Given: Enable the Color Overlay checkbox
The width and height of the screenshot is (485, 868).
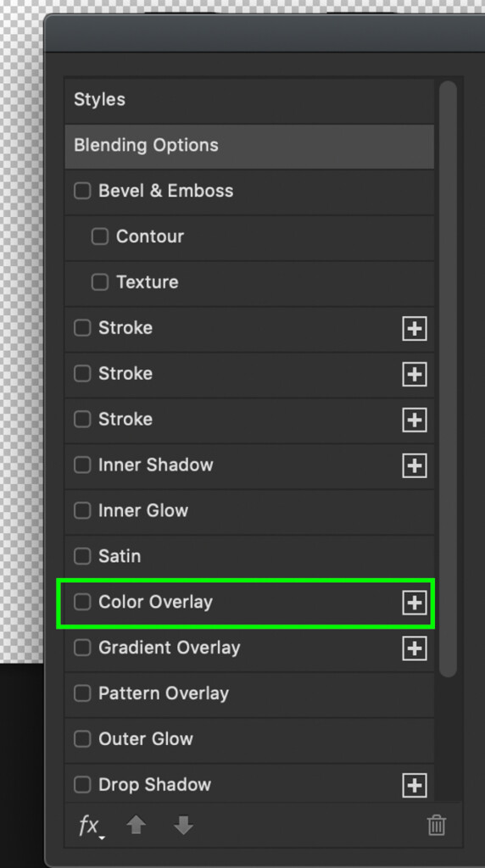Looking at the screenshot, I should tap(82, 602).
